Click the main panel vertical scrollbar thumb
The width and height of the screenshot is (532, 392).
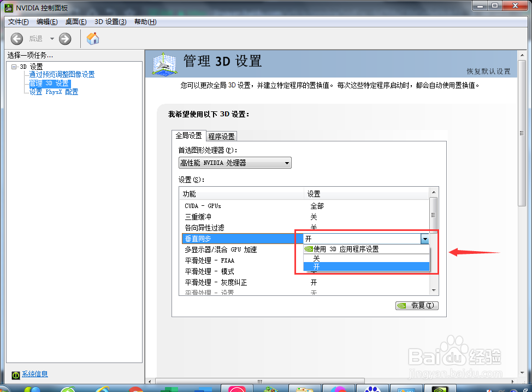pos(522,133)
